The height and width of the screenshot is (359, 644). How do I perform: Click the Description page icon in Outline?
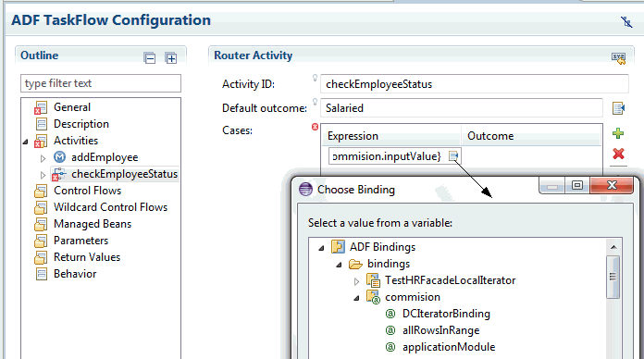[x=42, y=124]
